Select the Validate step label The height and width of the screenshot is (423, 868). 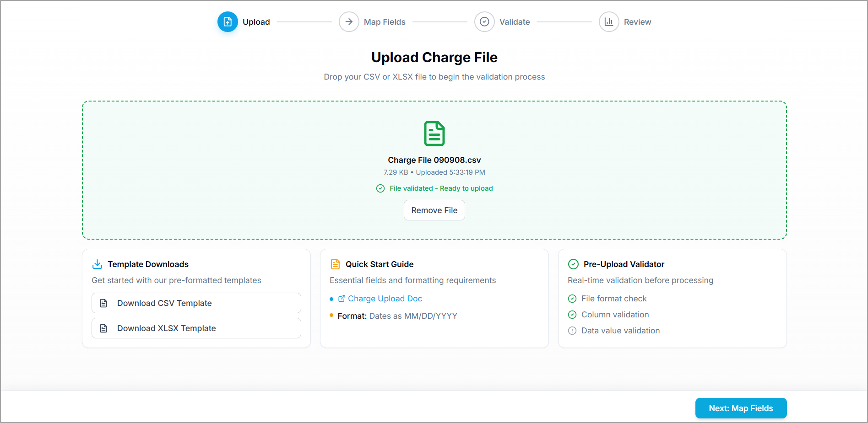coord(515,22)
